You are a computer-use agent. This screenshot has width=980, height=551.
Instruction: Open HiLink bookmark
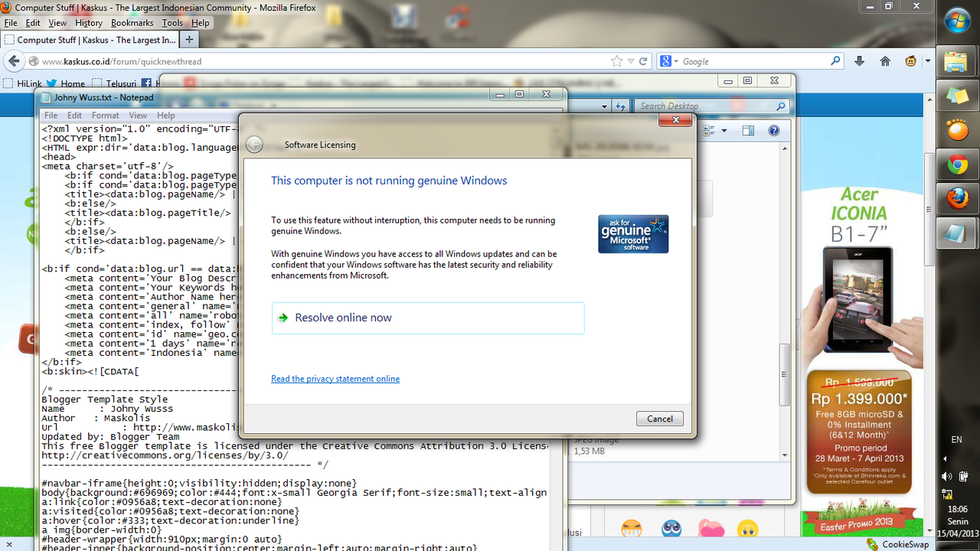tap(23, 83)
